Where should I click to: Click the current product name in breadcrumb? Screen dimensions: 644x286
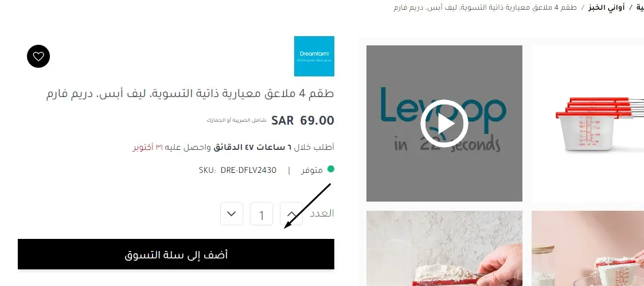tap(485, 7)
